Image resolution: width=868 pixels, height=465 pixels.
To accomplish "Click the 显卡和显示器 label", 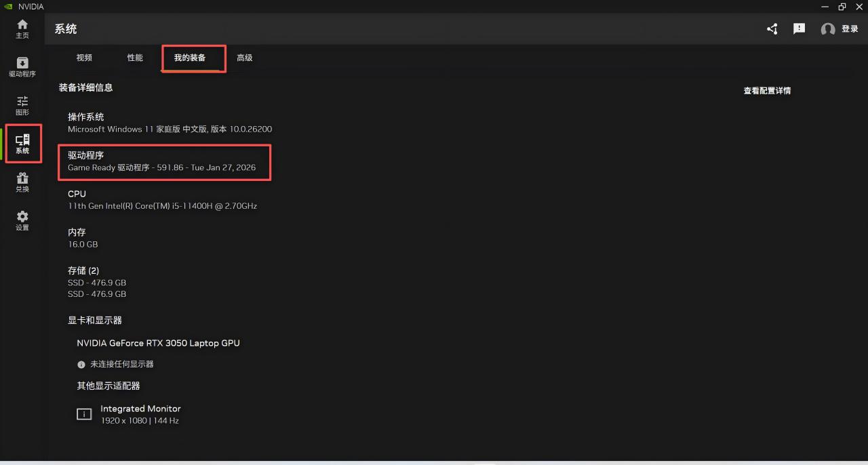I will pos(95,321).
